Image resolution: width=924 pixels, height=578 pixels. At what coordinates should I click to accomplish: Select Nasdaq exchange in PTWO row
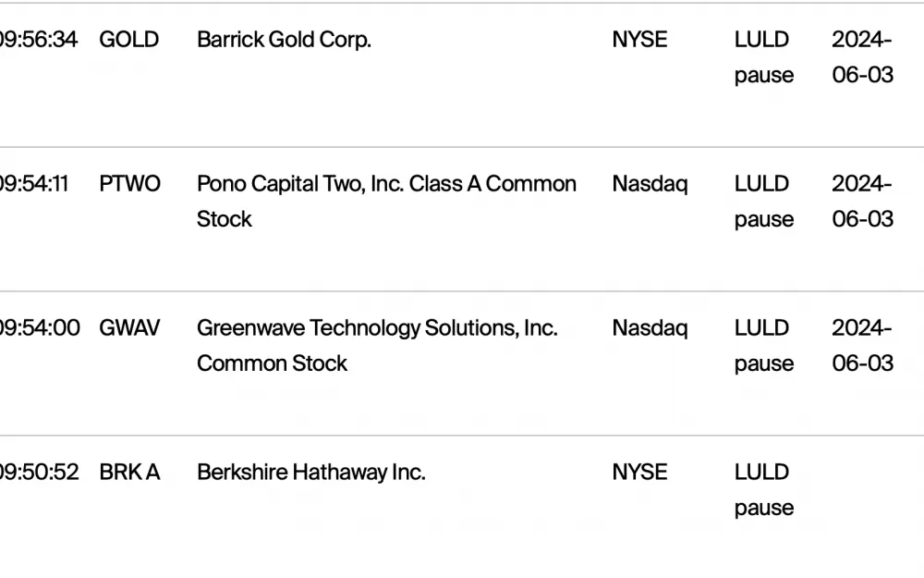(x=650, y=183)
